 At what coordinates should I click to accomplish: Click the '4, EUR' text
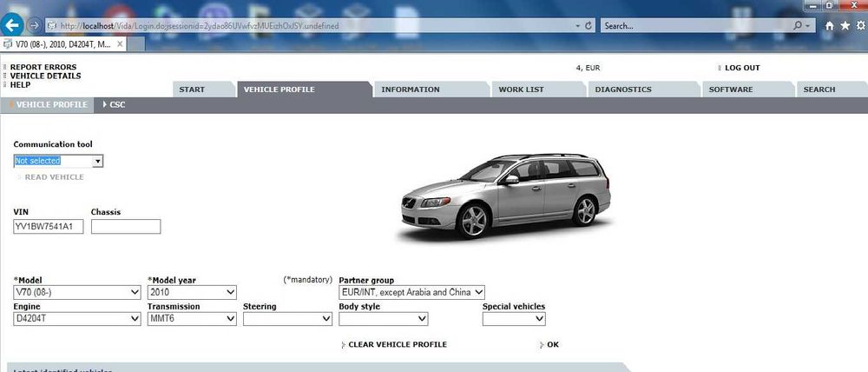pos(588,68)
